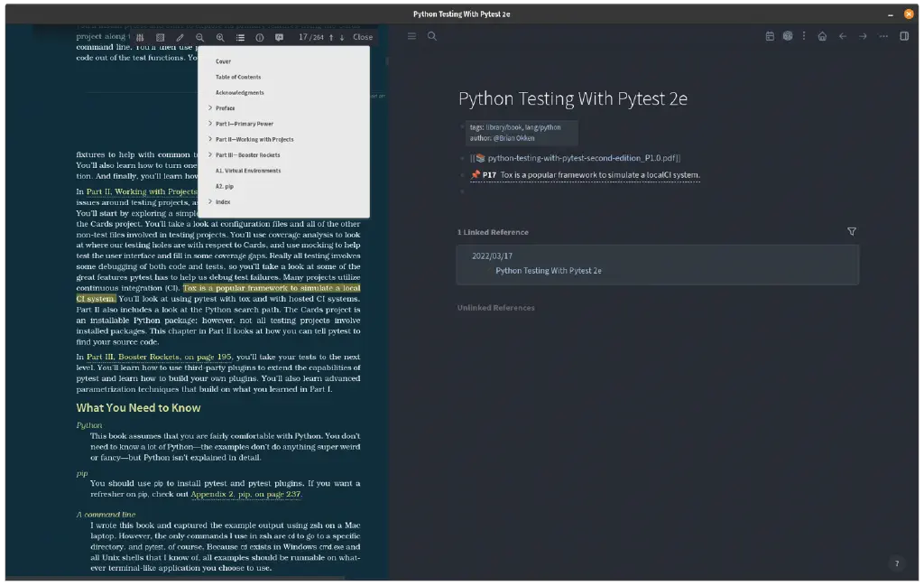Toggle the PDF outline list icon
This screenshot has height=586, width=924.
coord(240,37)
